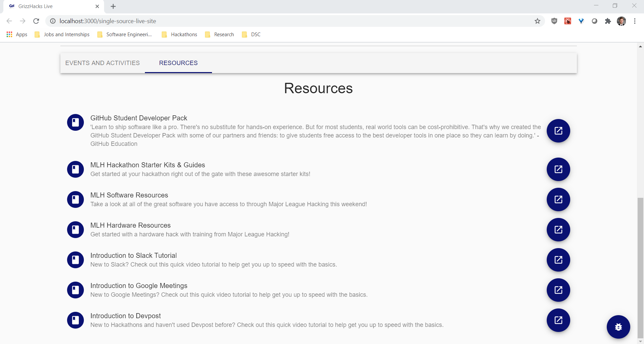Open Hackathons bookmark folder
The width and height of the screenshot is (644, 344).
point(179,35)
